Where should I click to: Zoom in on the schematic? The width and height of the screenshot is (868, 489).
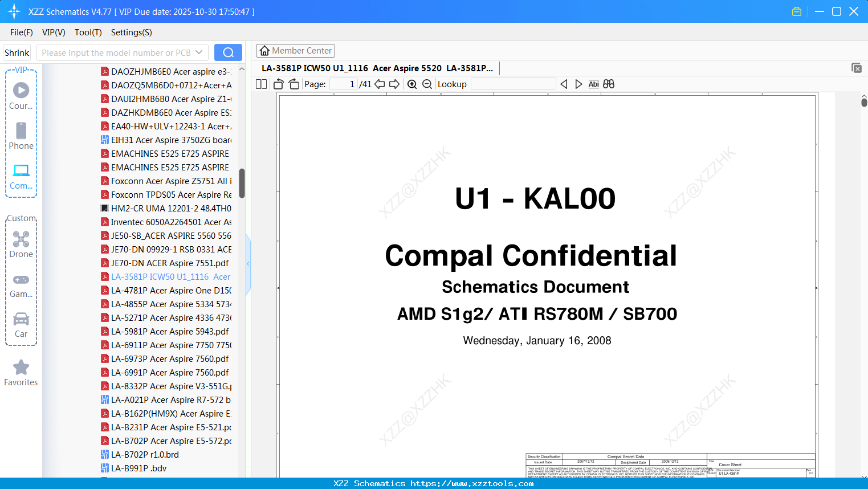(x=412, y=84)
